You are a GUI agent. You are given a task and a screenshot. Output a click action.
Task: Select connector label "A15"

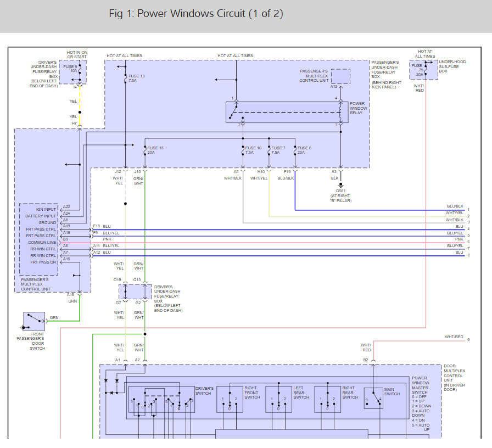point(66,259)
